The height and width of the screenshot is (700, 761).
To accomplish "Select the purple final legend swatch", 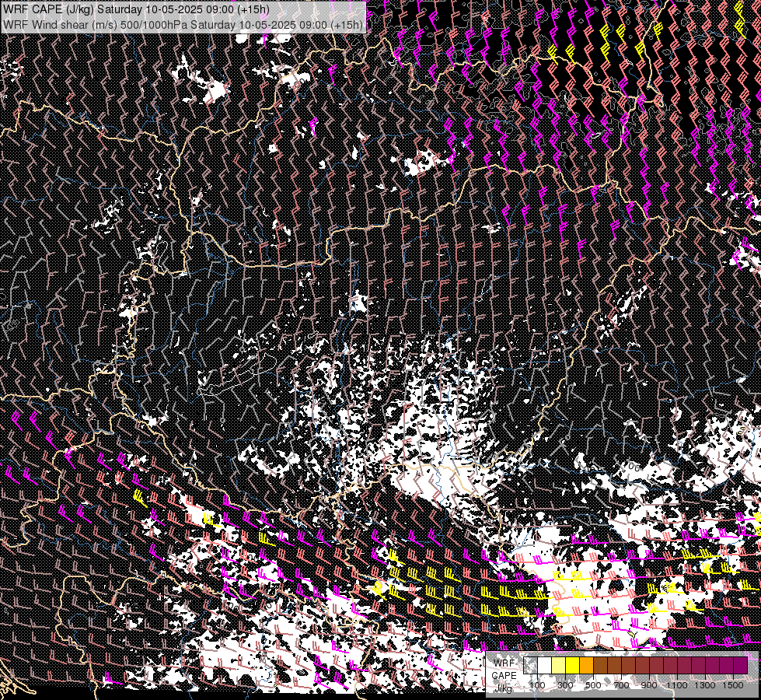I will pyautogui.click(x=741, y=666).
